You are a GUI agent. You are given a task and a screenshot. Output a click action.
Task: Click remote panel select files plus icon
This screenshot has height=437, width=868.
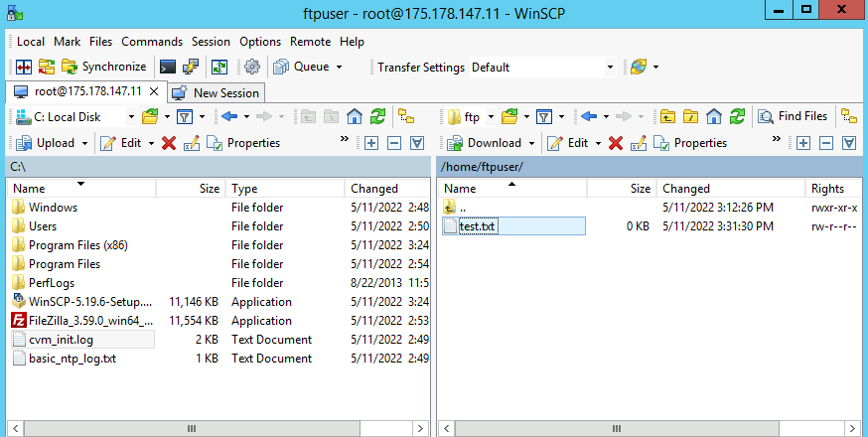pos(802,143)
